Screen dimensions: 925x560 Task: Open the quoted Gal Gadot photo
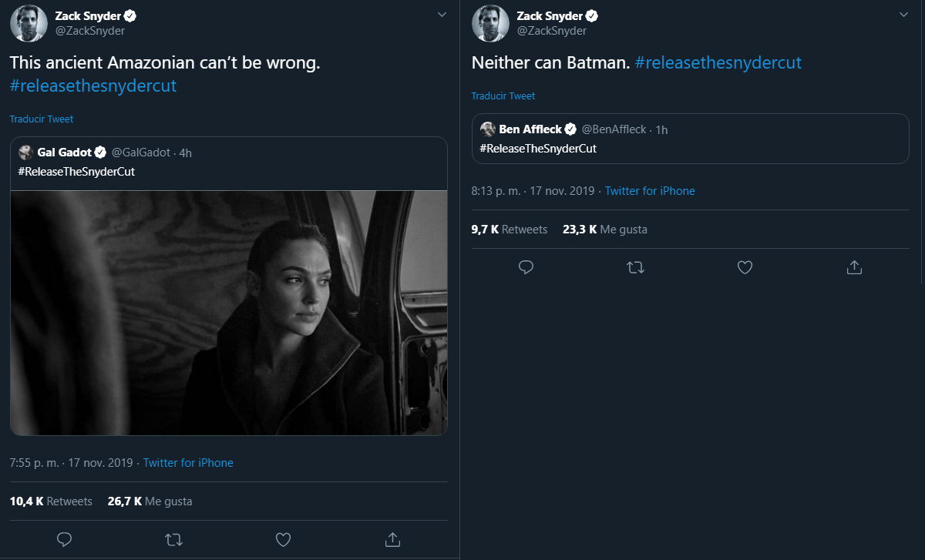pyautogui.click(x=229, y=312)
